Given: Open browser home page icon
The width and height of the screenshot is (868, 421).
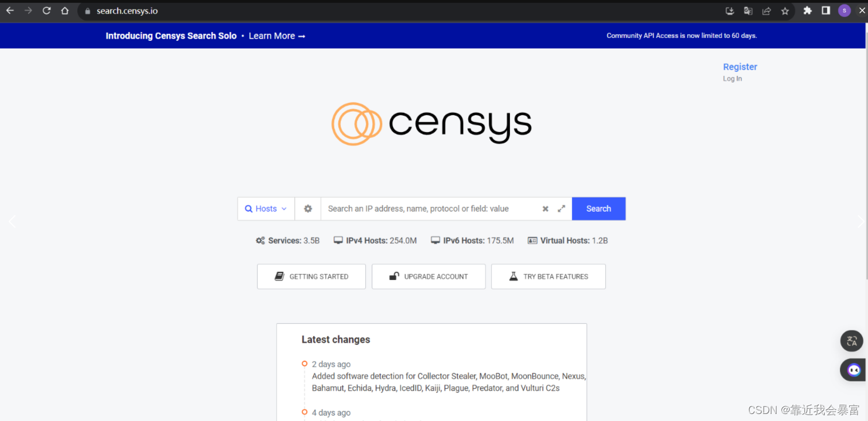Looking at the screenshot, I should 65,11.
